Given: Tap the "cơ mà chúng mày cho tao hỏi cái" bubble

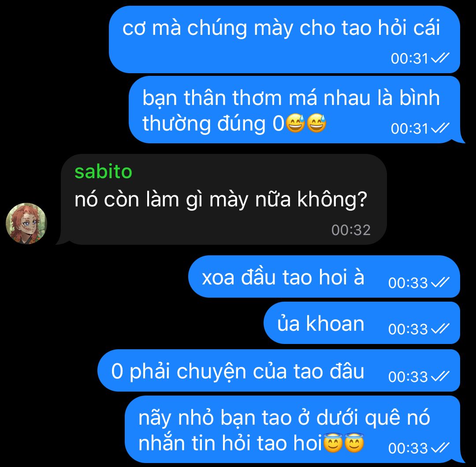Looking at the screenshot, I should point(284,40).
